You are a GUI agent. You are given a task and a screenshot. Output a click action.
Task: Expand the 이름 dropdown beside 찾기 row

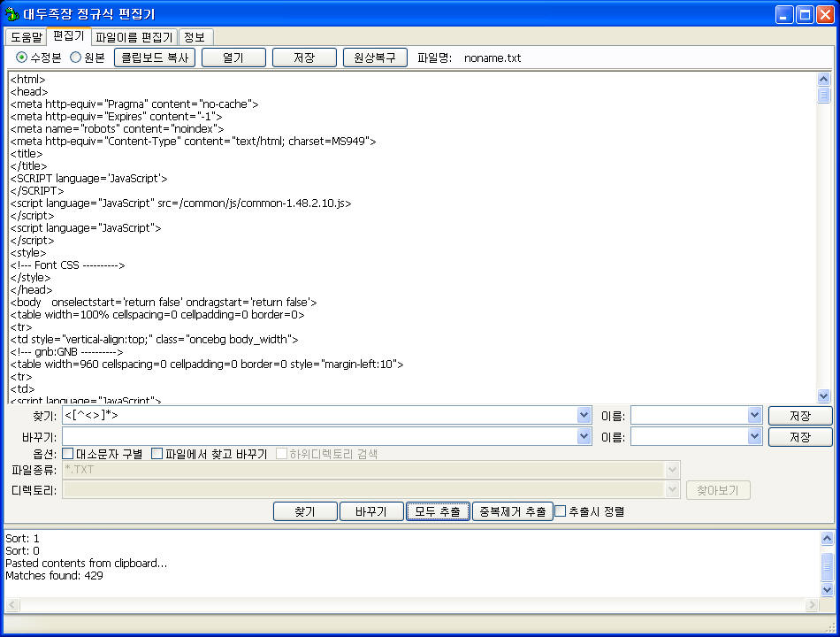pos(755,415)
